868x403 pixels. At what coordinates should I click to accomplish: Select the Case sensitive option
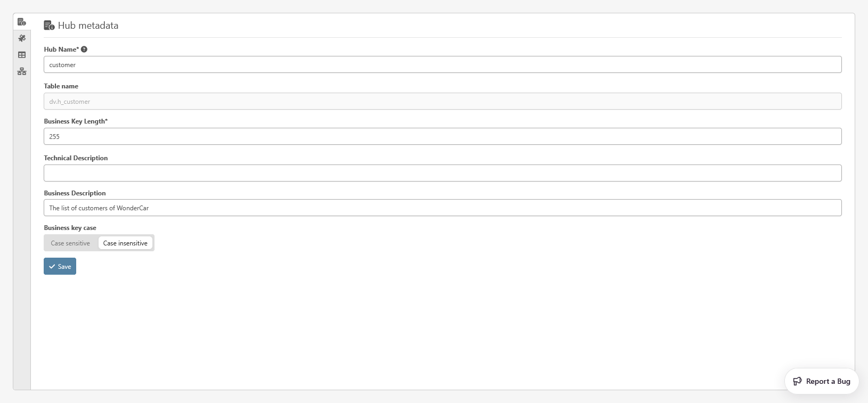point(70,243)
